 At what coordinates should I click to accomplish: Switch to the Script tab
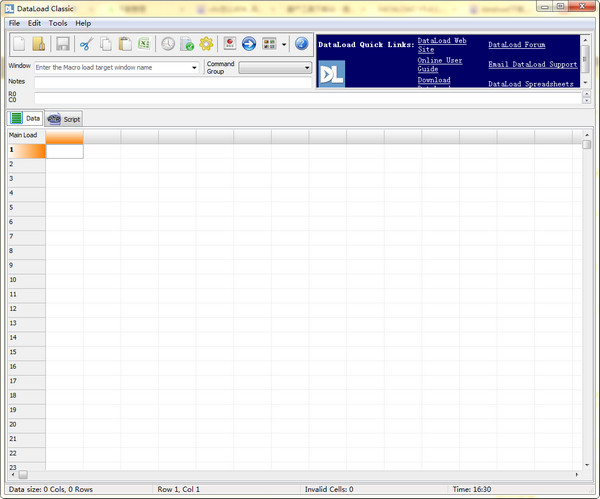64,119
